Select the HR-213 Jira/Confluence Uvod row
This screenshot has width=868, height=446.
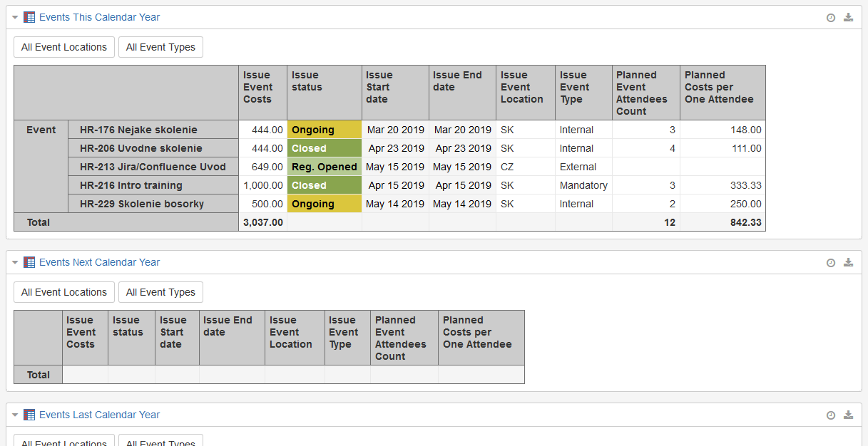click(x=153, y=167)
